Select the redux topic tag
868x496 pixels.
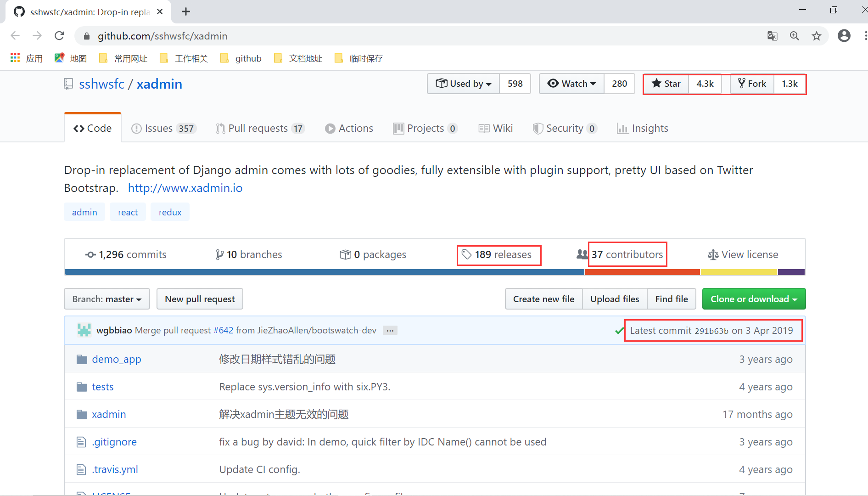[170, 212]
